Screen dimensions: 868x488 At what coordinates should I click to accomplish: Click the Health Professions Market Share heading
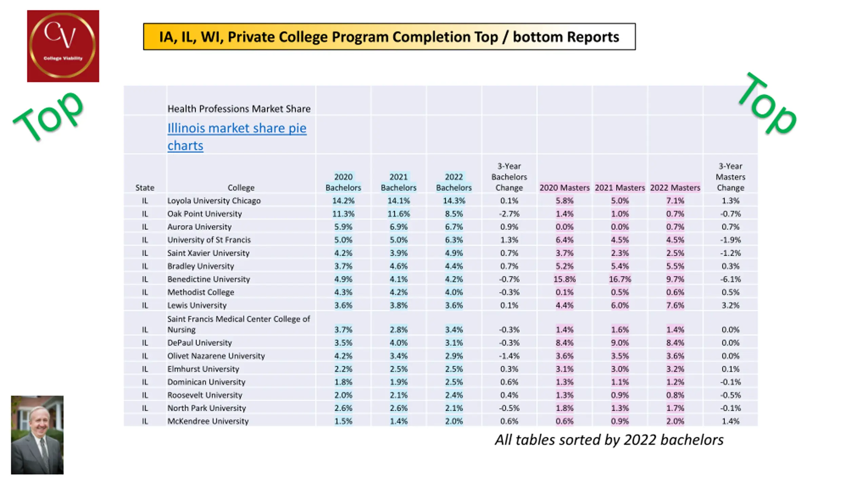click(239, 109)
